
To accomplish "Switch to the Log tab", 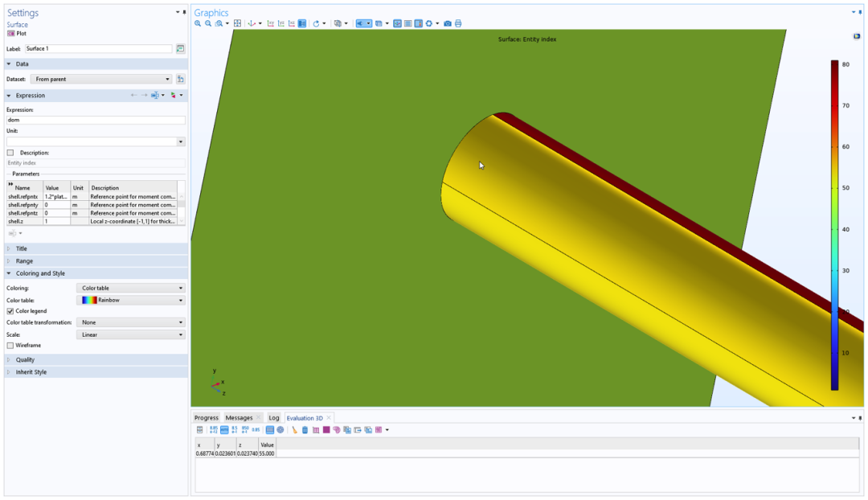I will (x=274, y=417).
